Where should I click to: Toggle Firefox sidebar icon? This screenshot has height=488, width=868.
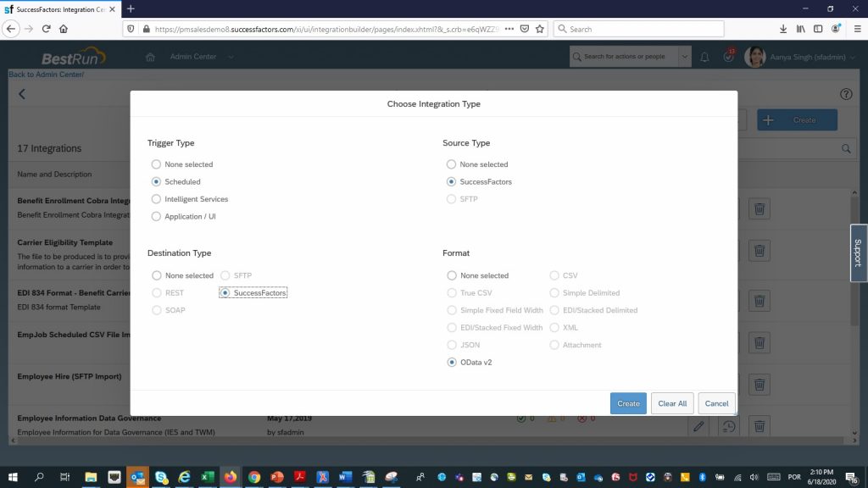818,29
